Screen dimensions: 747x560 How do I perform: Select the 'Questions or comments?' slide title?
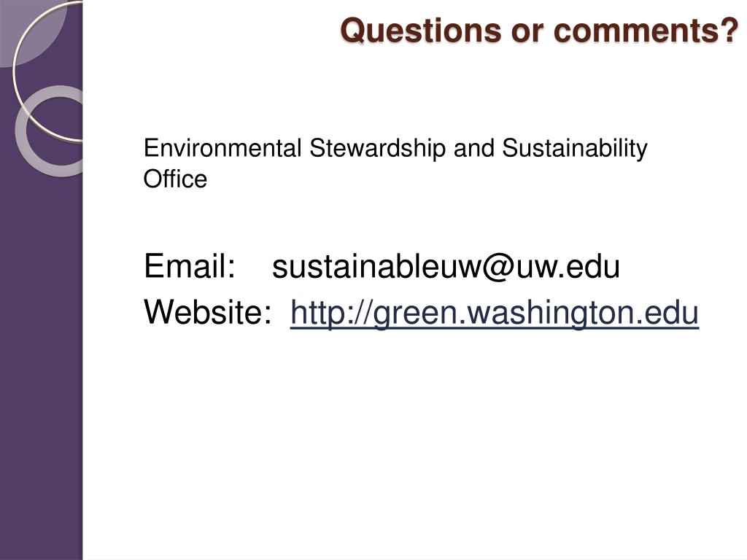[x=539, y=30]
